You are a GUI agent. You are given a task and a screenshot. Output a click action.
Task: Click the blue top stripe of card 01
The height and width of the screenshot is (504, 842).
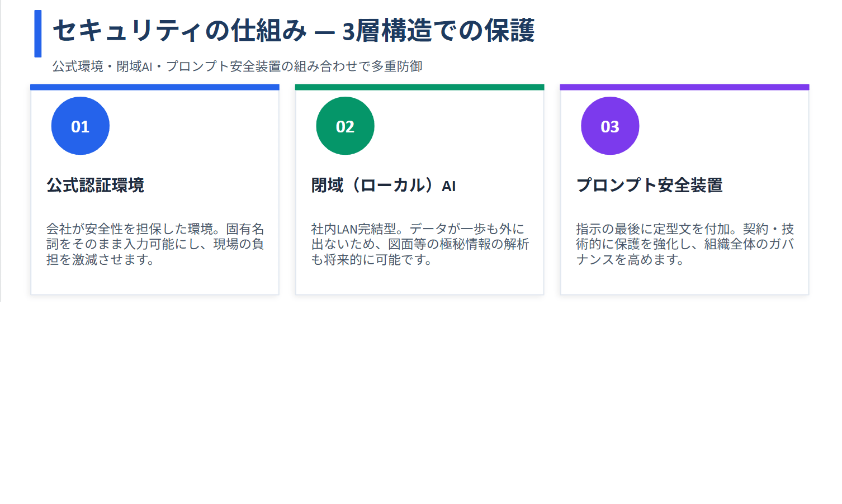pos(154,87)
